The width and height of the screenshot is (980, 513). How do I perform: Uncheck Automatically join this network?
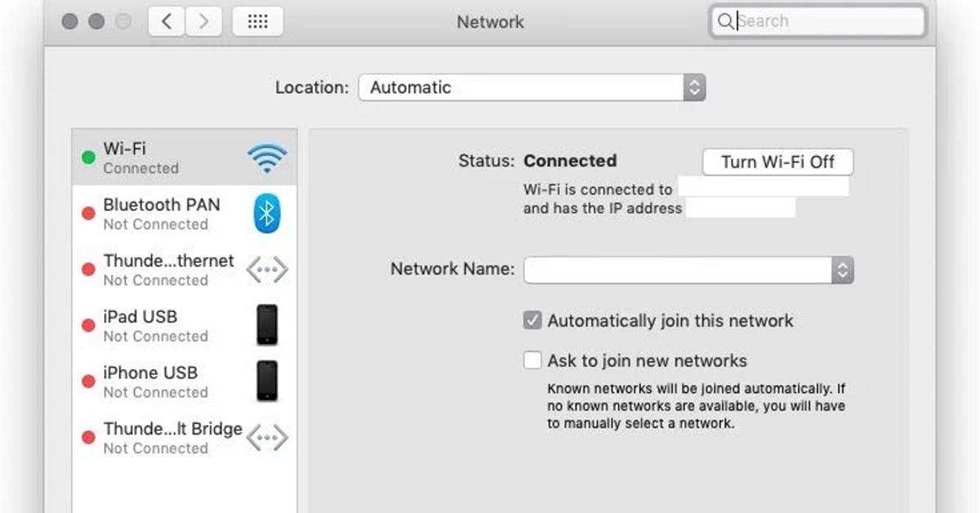coord(532,321)
